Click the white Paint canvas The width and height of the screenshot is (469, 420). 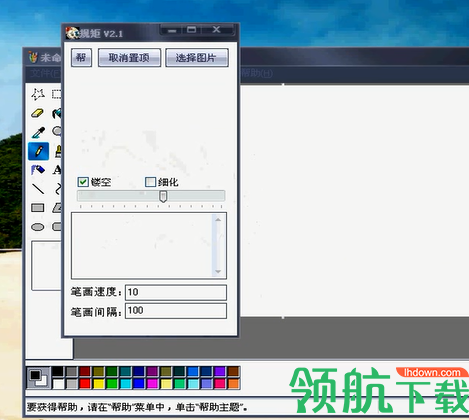click(x=354, y=201)
